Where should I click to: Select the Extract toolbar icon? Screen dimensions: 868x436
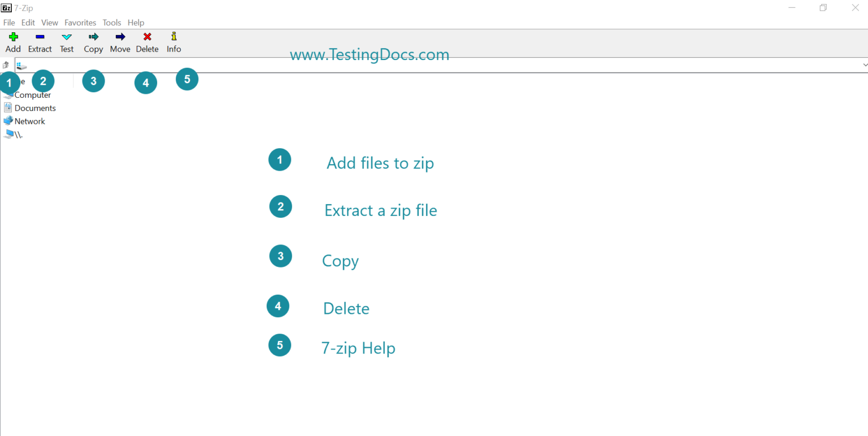pos(40,41)
